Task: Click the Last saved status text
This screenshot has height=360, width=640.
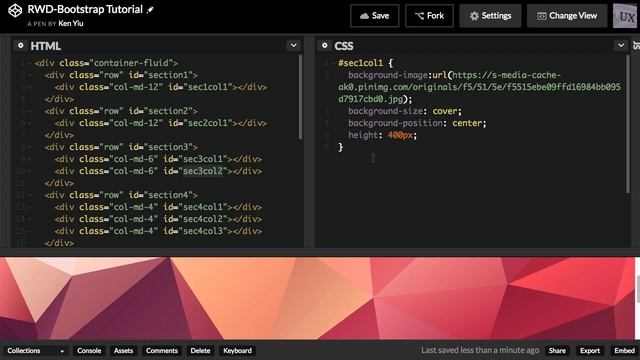Action: (x=480, y=350)
